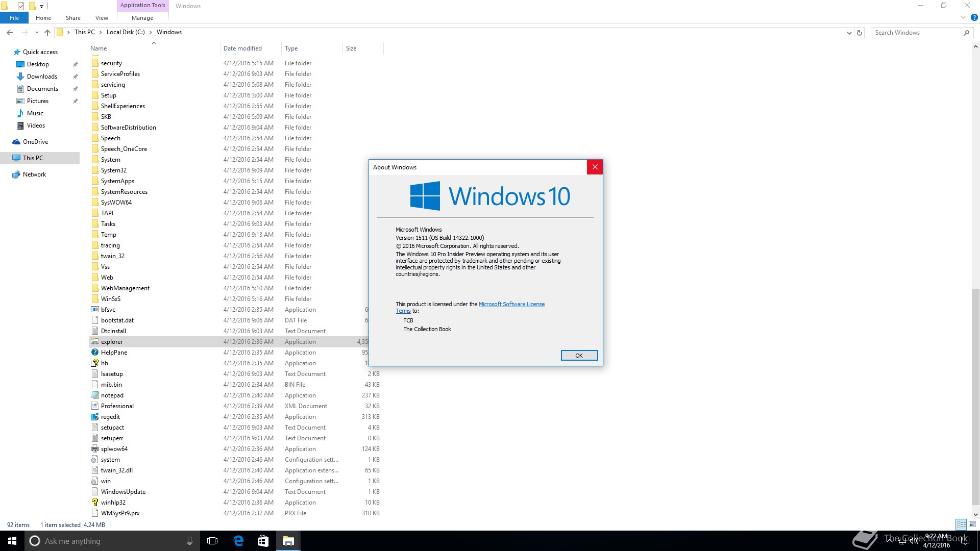Screen dimensions: 980x551
Task: Open the Music library icon
Action: point(20,113)
